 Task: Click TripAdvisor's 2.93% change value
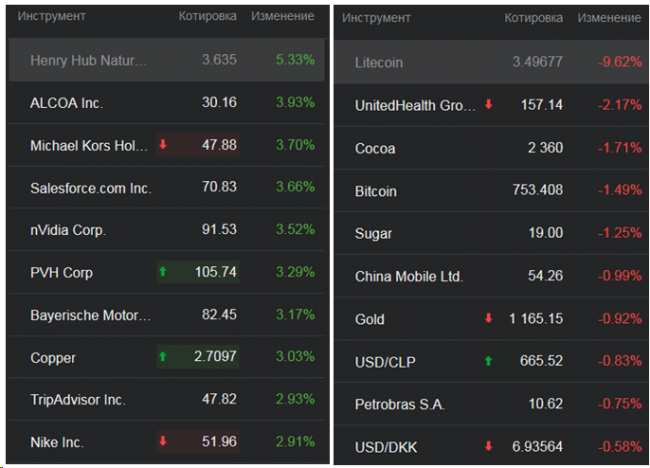click(x=295, y=399)
